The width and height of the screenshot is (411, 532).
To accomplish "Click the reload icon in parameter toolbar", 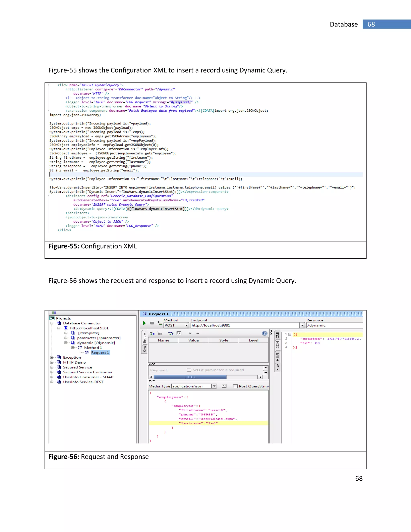I will point(179,333).
